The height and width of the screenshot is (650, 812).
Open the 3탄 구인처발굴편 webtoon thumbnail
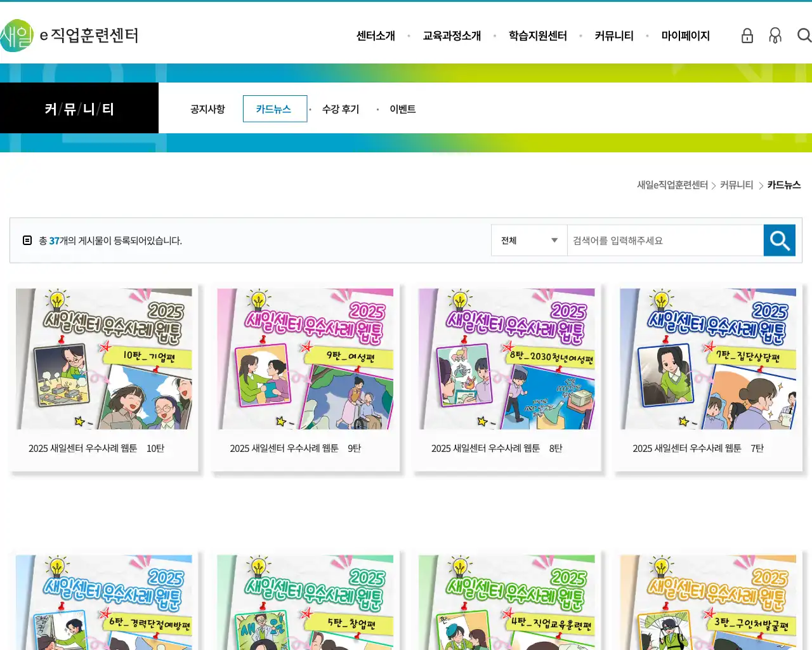pyautogui.click(x=708, y=602)
